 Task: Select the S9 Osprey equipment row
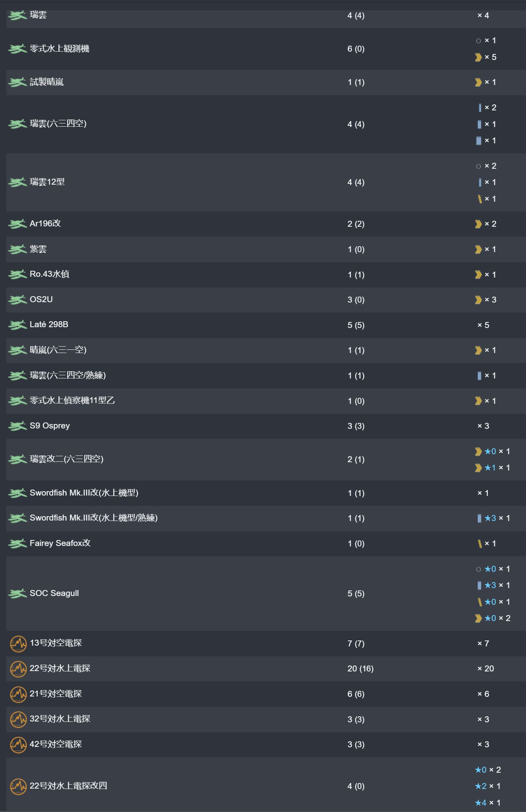tap(266, 426)
